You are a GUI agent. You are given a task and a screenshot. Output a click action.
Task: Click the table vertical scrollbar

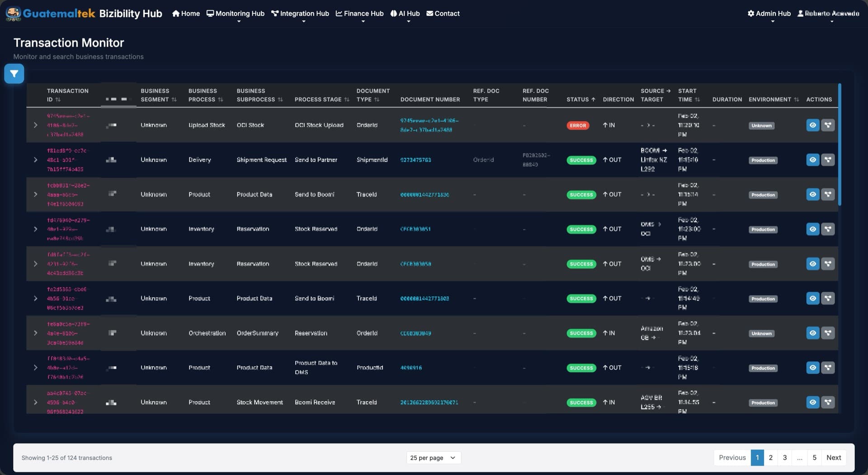[840, 145]
